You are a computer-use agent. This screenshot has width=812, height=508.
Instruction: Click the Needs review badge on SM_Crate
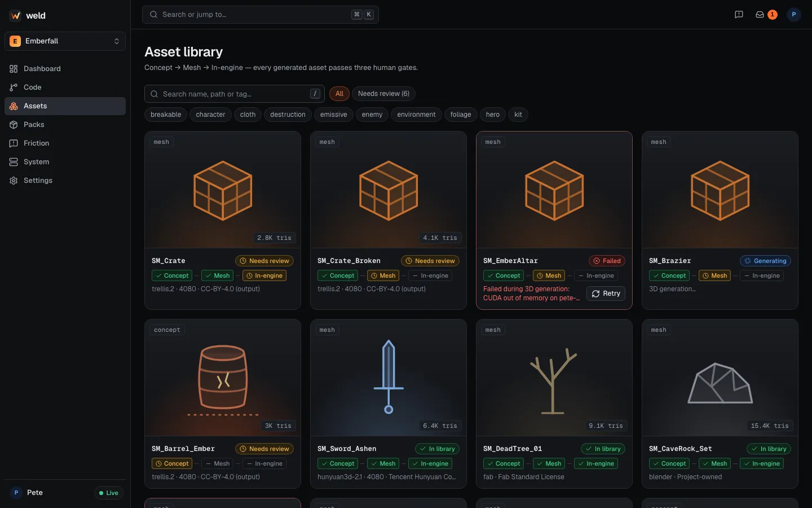coord(264,261)
